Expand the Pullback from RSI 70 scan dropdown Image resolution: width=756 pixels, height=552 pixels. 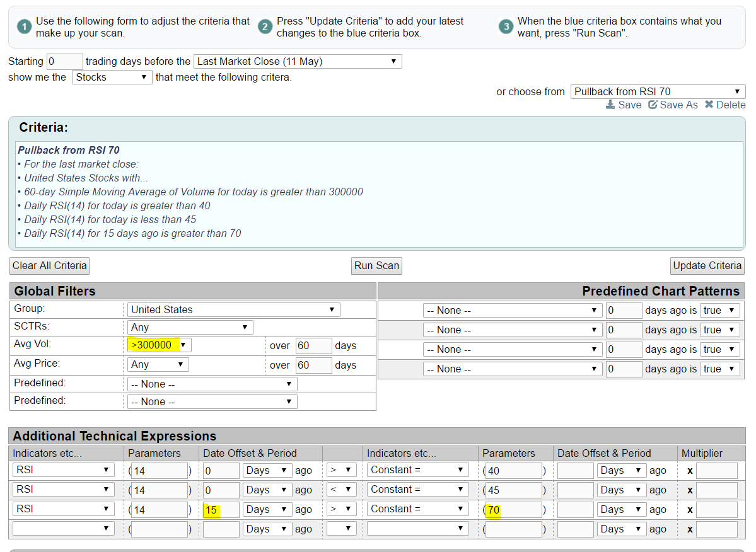[x=658, y=92]
